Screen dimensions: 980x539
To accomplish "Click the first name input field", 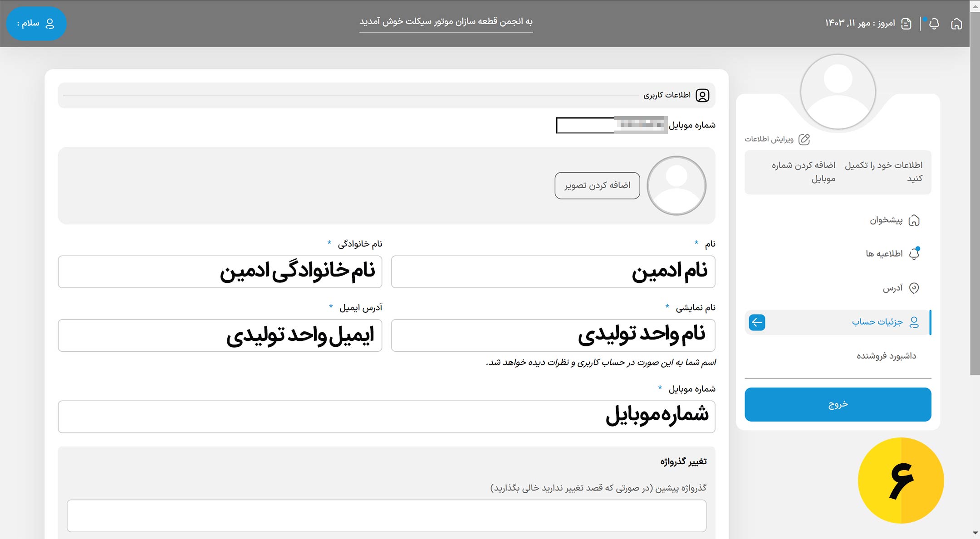I will pos(553,272).
